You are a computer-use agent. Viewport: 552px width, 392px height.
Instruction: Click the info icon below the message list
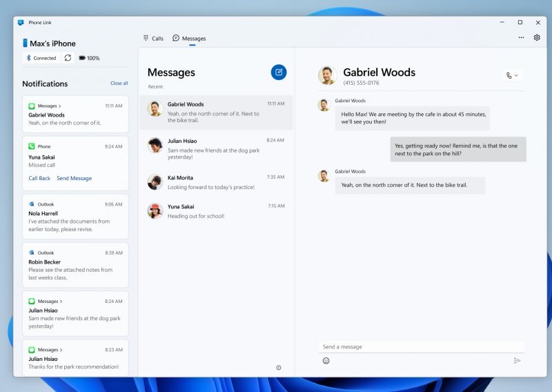tap(279, 368)
